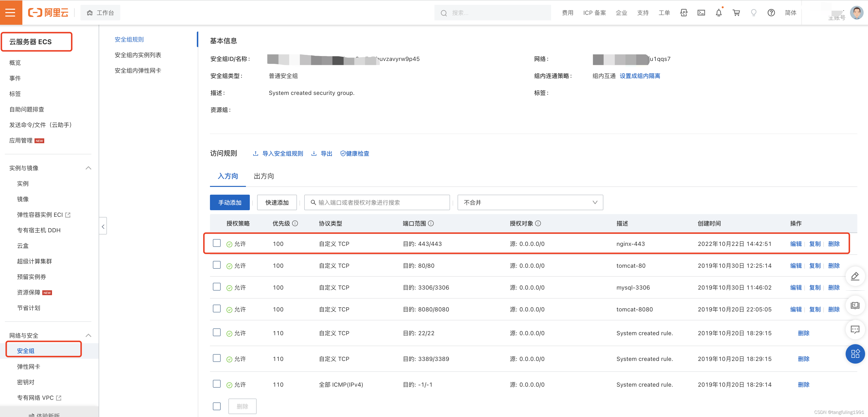Click the lightbulb tips icon
Viewport: 868px width, 417px height.
pos(754,13)
